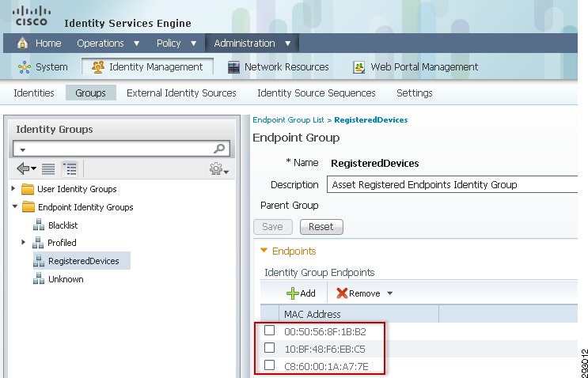Click the Home house icon
The height and width of the screenshot is (378, 588).
pyautogui.click(x=22, y=43)
